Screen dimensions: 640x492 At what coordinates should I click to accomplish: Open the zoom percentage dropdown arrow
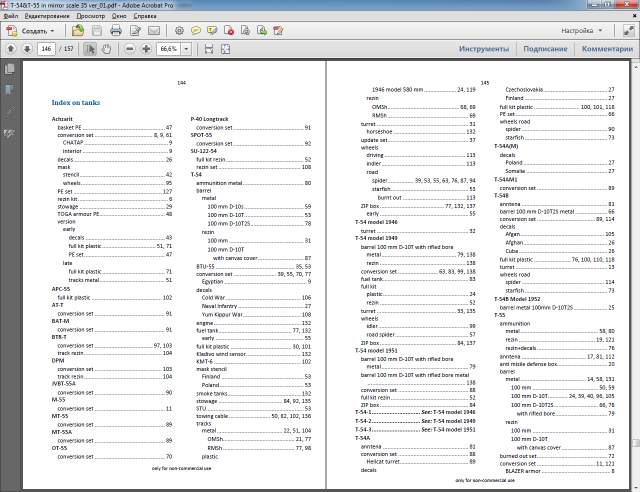(186, 48)
